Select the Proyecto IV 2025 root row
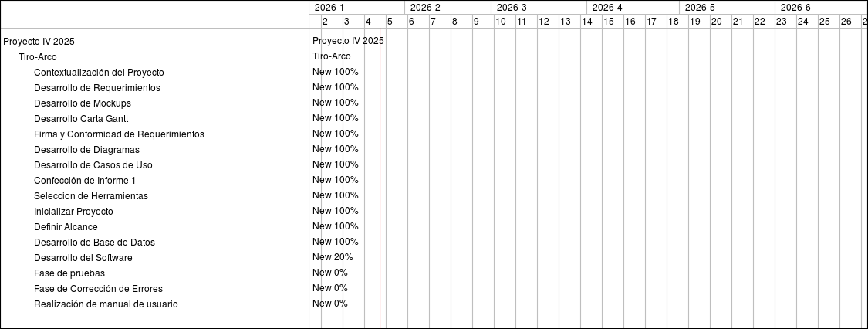The width and height of the screenshot is (868, 329). (39, 42)
